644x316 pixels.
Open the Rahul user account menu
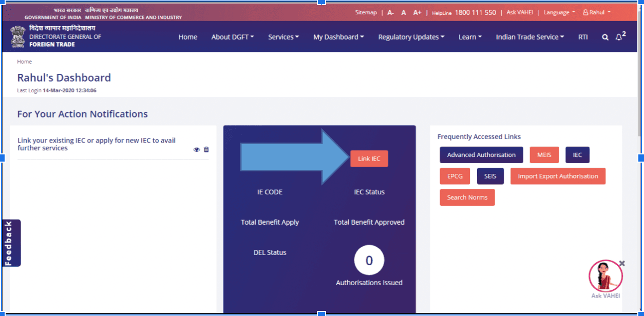597,12
